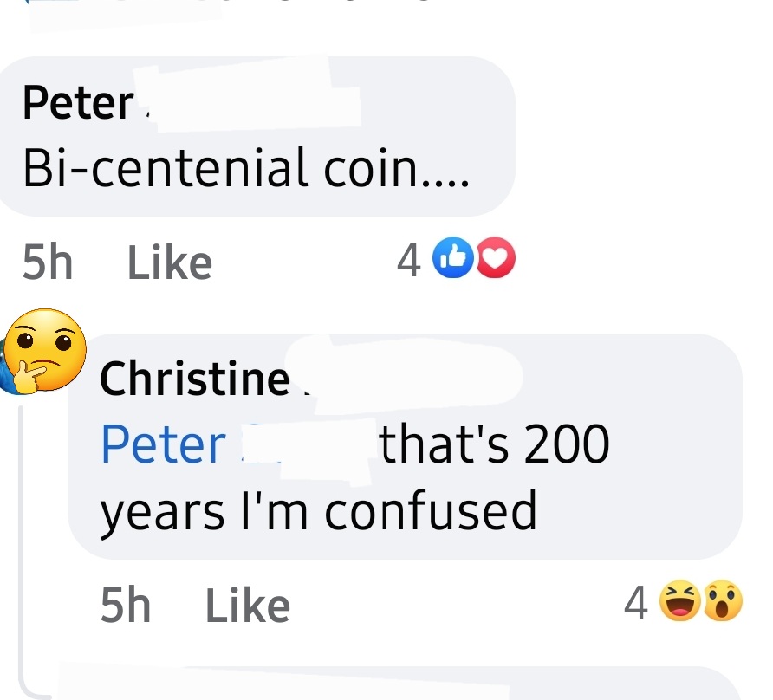Open Christine's thinking-emoji profile picture
Image resolution: width=773 pixels, height=700 pixels.
click(x=43, y=352)
